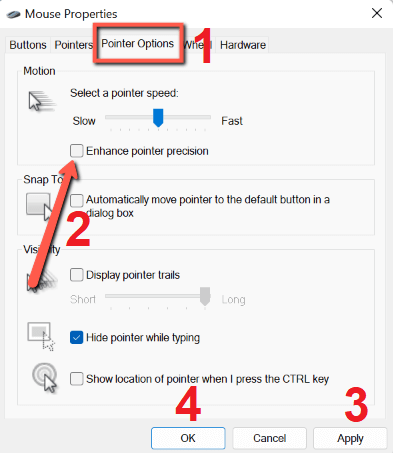Click the OK button
393x453 pixels.
pos(188,438)
